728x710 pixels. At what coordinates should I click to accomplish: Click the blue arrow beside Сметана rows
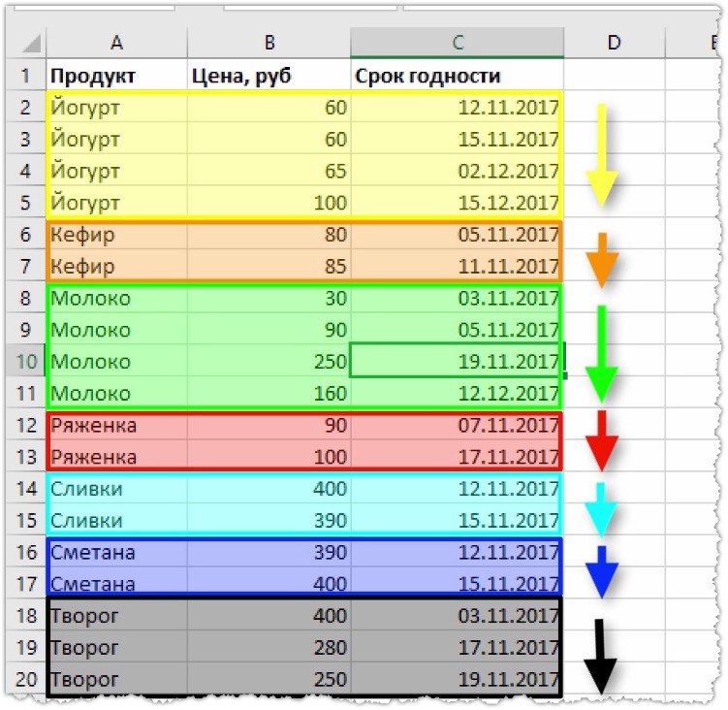tap(602, 572)
